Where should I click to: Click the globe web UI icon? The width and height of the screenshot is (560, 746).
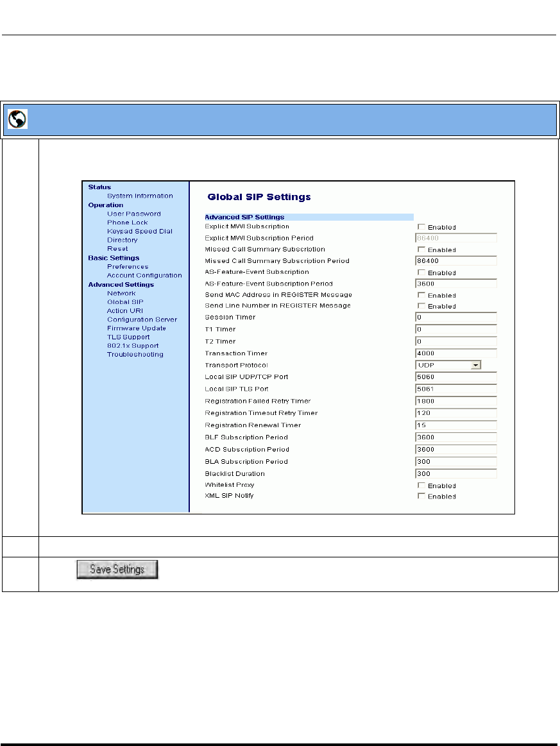pos(17,119)
